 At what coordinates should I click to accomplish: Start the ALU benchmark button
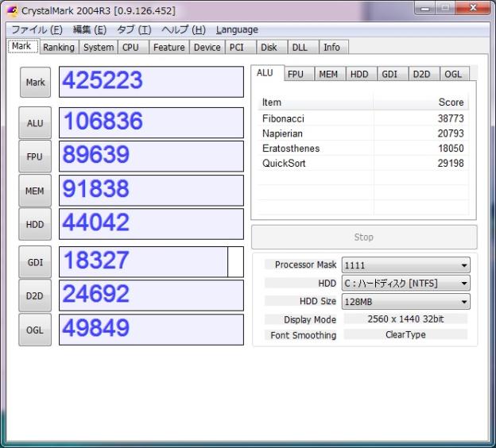click(35, 123)
